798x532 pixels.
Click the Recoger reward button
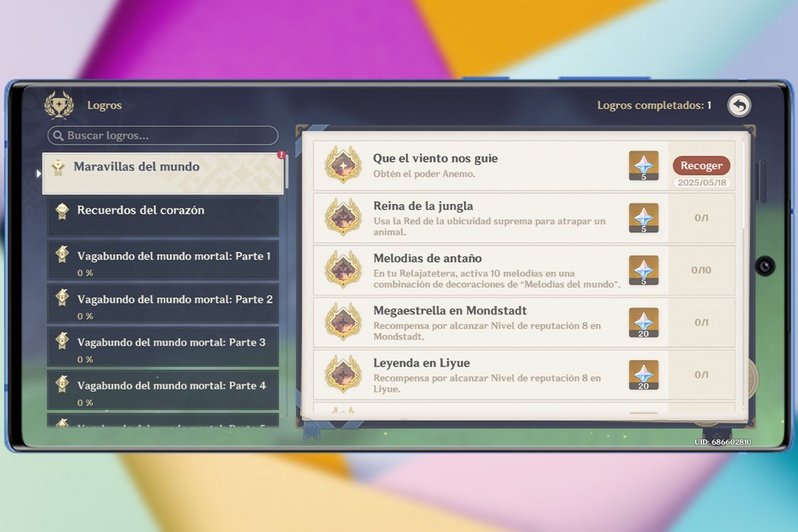tap(702, 166)
